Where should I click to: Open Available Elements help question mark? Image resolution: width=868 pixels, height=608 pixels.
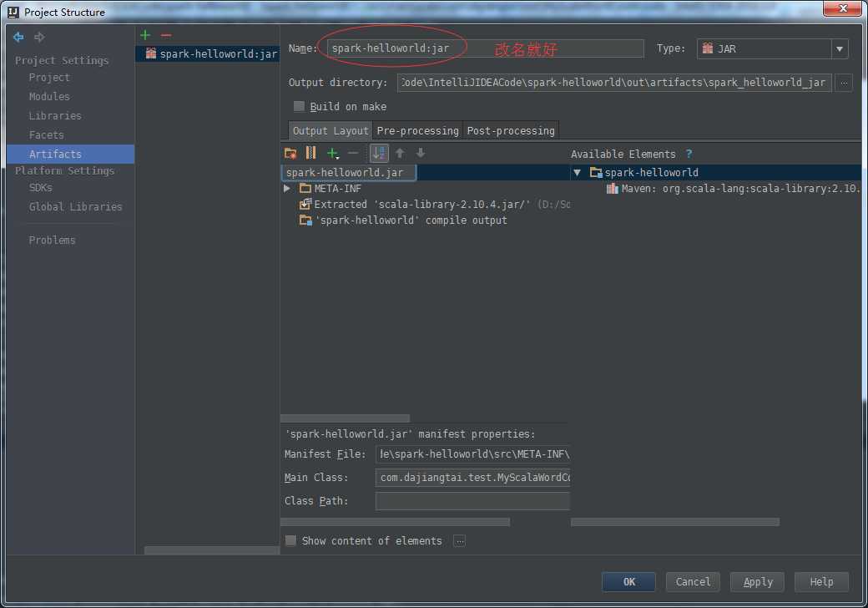[x=689, y=154]
